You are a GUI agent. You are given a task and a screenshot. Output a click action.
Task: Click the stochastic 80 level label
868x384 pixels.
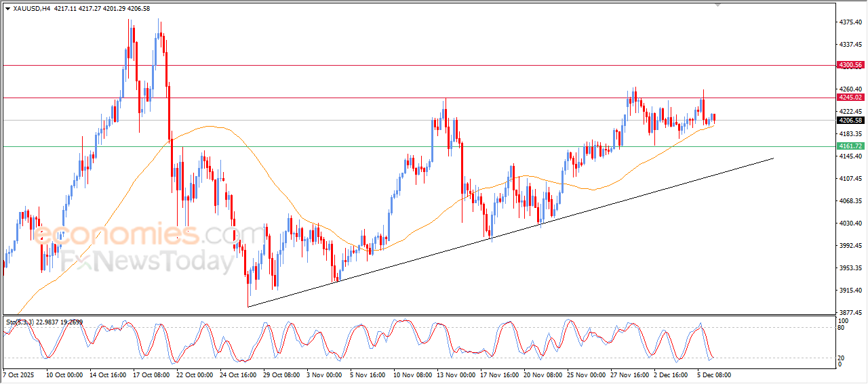point(843,328)
